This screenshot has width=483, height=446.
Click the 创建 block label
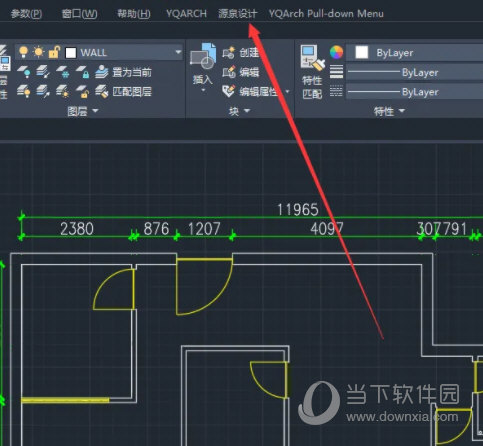(249, 52)
